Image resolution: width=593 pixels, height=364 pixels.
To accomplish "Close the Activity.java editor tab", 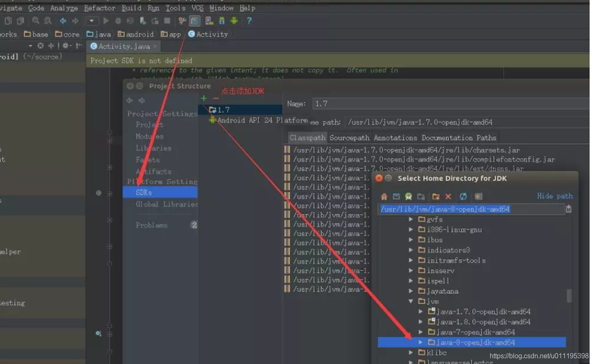I will [155, 46].
